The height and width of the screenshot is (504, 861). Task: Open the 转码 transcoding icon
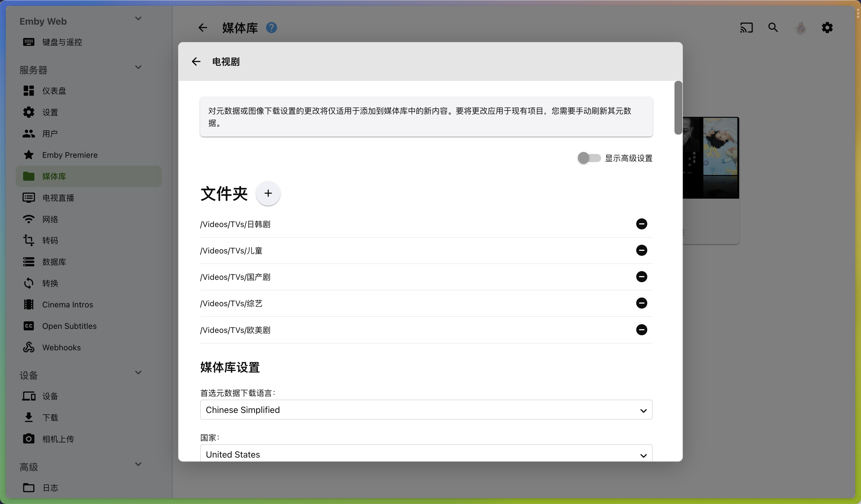[x=29, y=240]
